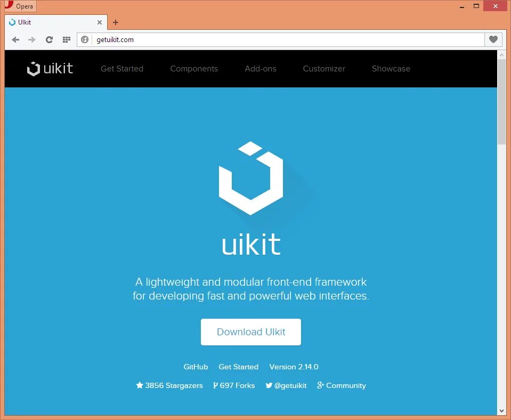Screen dimensions: 511x420
Task: Open the Showcase nav item
Action: pos(391,68)
